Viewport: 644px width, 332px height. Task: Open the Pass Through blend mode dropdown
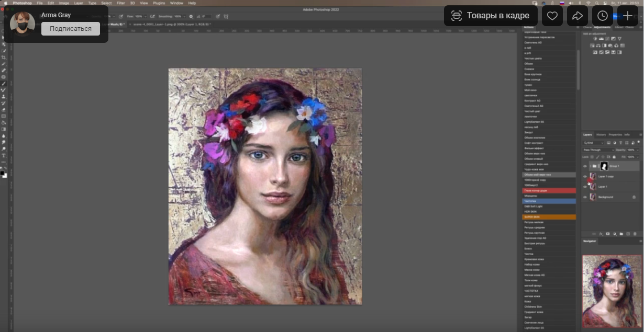(x=598, y=150)
